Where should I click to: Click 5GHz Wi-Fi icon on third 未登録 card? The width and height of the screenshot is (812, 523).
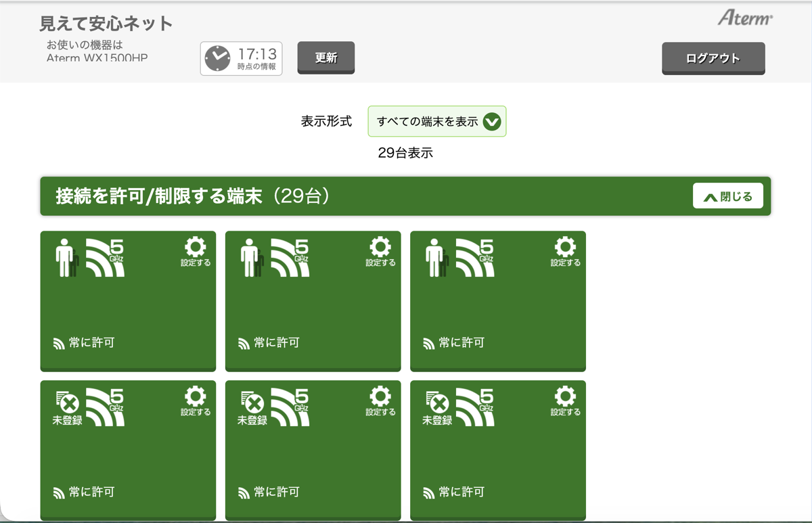click(476, 407)
